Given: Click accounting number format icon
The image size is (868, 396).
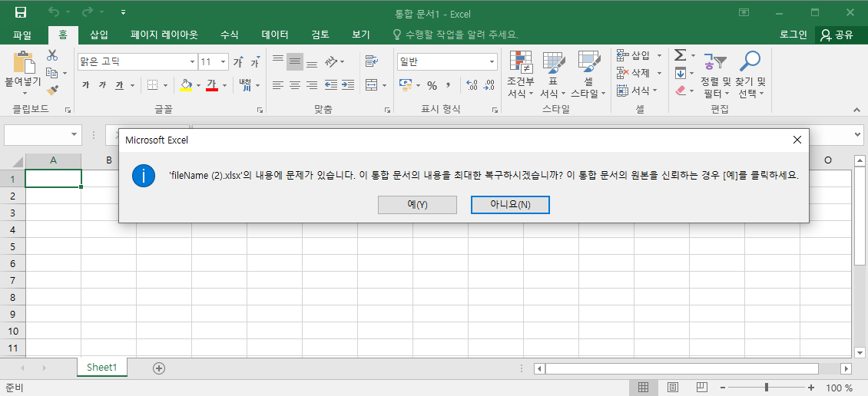Looking at the screenshot, I should click(406, 85).
